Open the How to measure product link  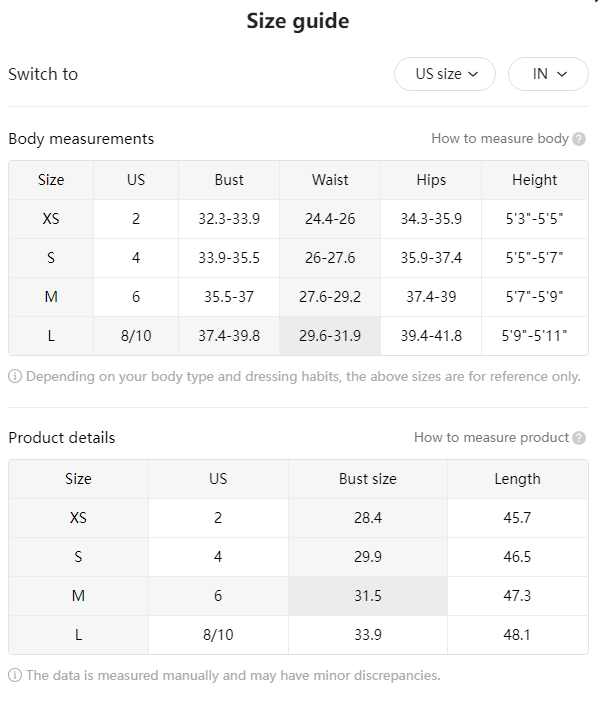(491, 438)
